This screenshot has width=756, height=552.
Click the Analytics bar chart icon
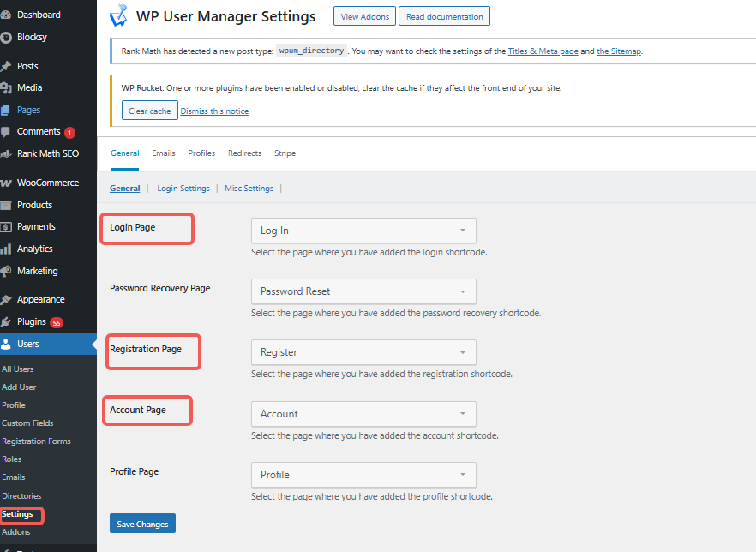[x=6, y=249]
